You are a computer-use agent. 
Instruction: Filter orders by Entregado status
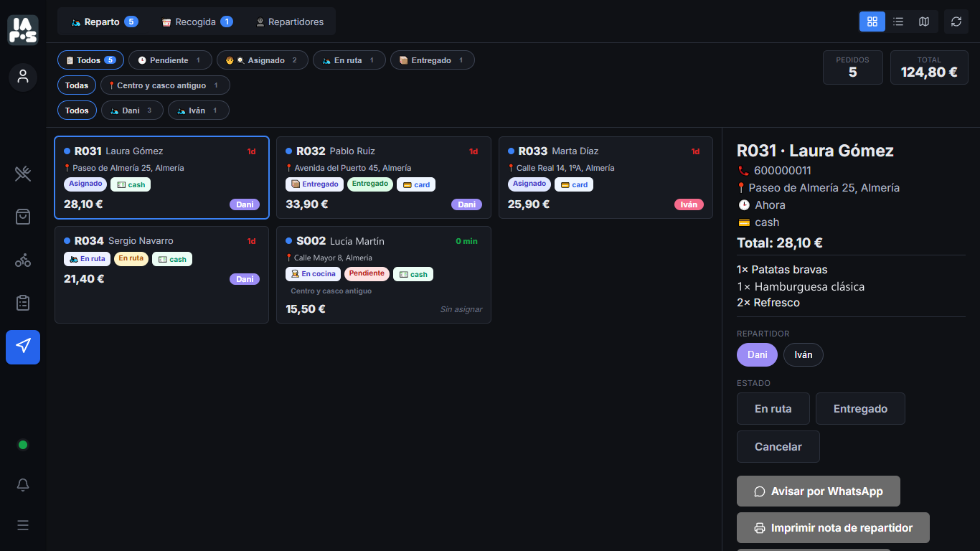tap(433, 60)
